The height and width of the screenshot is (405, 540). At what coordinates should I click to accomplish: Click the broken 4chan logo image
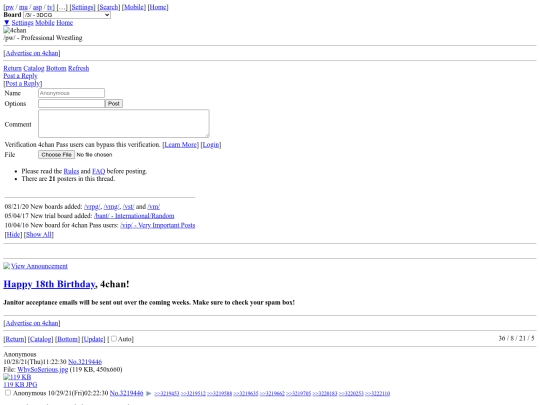coord(15,30)
